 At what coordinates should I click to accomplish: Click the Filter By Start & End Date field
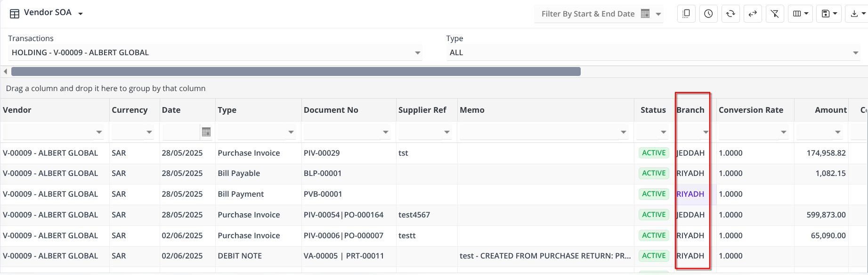(x=588, y=14)
